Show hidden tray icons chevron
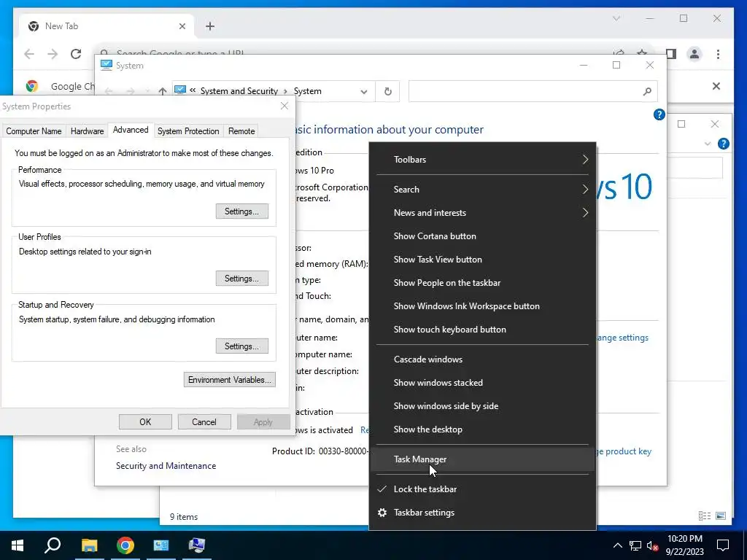The height and width of the screenshot is (560, 747). tap(617, 545)
